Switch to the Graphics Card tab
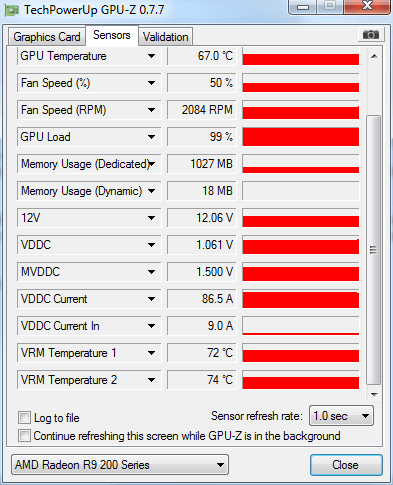 pos(47,37)
